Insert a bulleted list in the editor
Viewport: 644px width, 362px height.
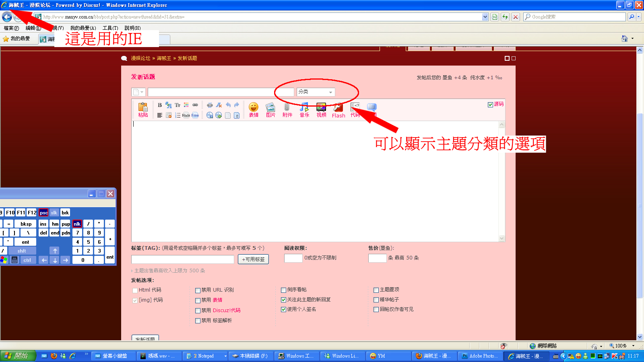coord(178,115)
